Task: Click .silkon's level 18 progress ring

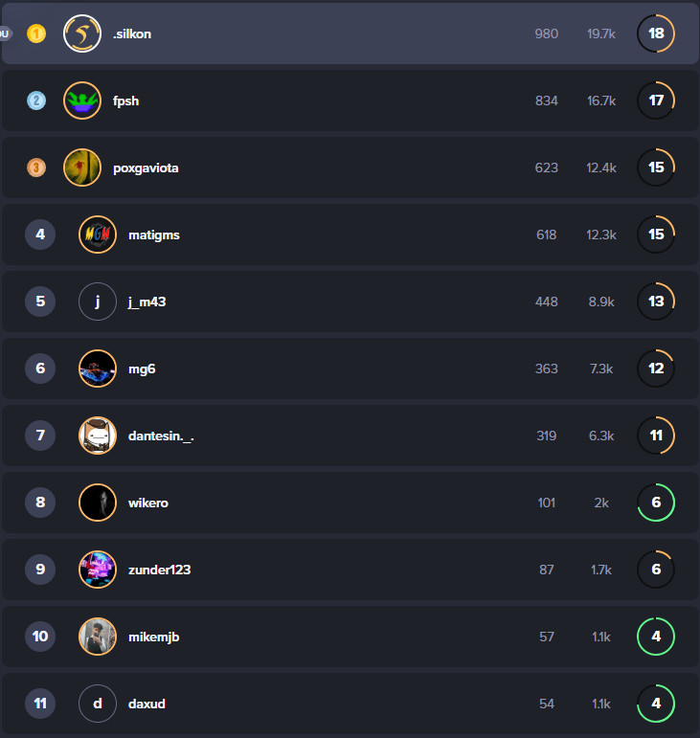Action: [656, 34]
